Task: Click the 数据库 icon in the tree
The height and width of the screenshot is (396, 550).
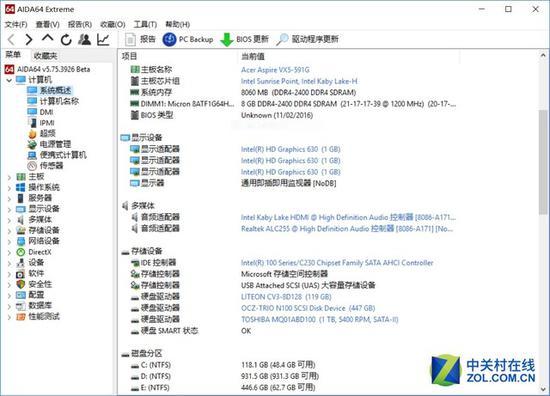Action: (21, 306)
